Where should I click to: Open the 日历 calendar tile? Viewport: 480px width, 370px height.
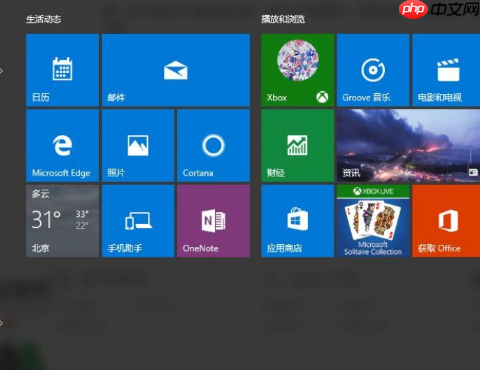point(62,70)
